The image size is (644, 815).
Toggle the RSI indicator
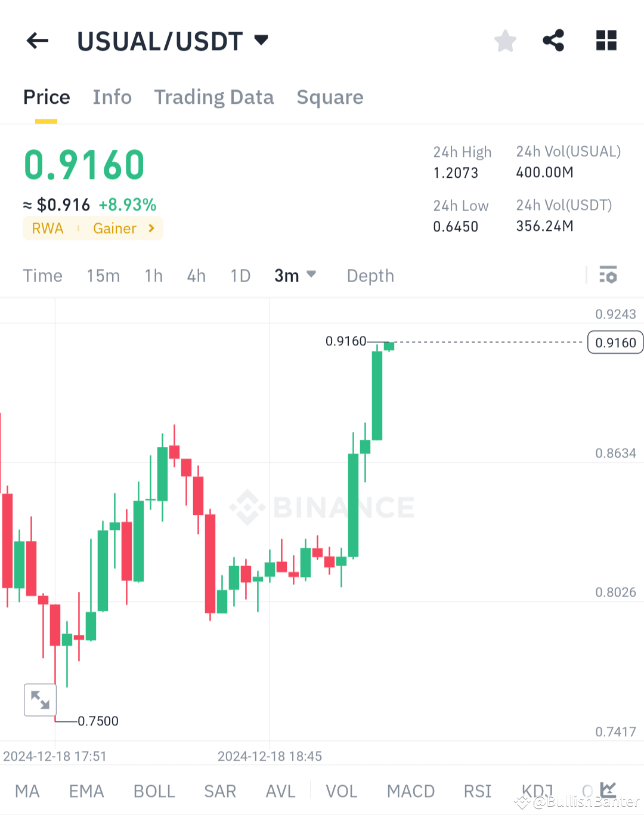click(477, 791)
